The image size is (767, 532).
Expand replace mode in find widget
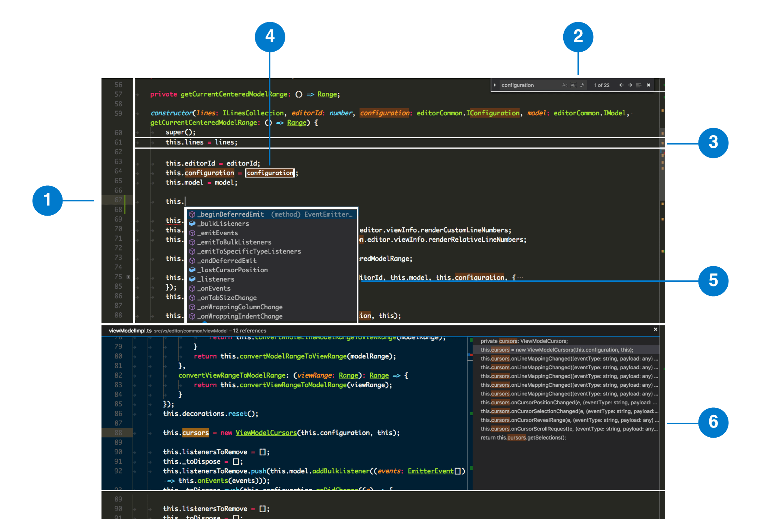click(495, 85)
